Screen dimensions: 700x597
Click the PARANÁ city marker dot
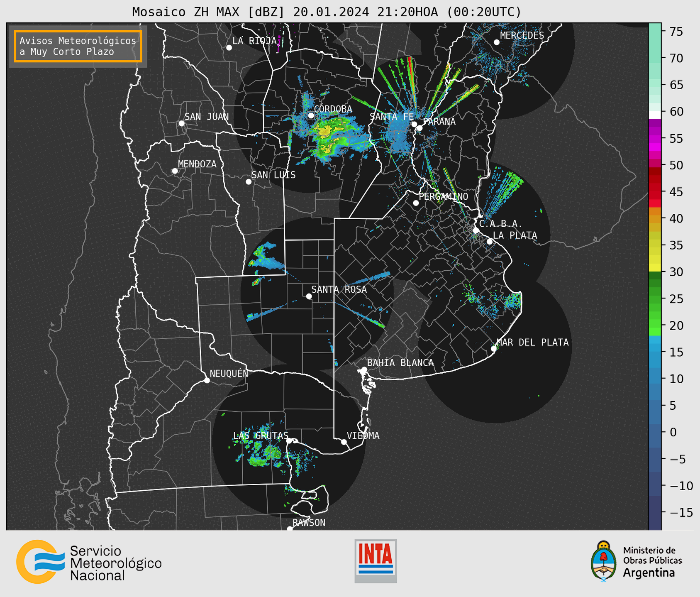pyautogui.click(x=420, y=128)
